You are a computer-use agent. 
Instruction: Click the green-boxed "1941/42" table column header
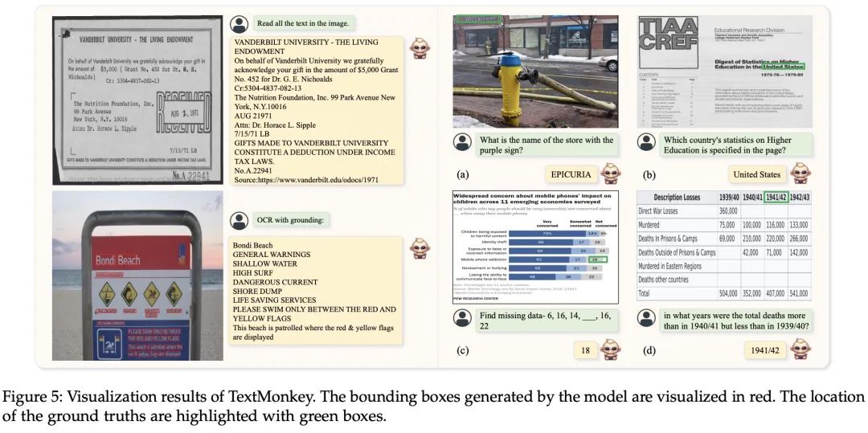[776, 198]
